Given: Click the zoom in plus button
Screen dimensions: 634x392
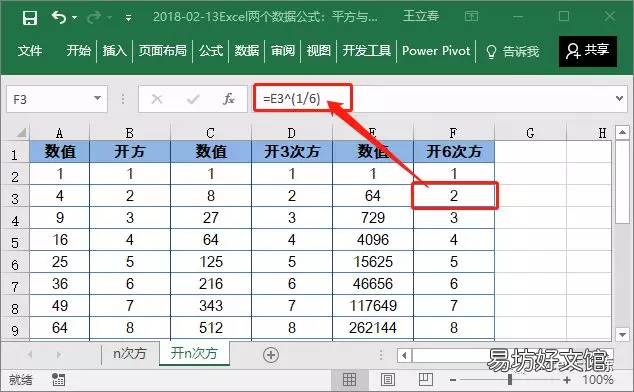Looking at the screenshot, I should (567, 380).
